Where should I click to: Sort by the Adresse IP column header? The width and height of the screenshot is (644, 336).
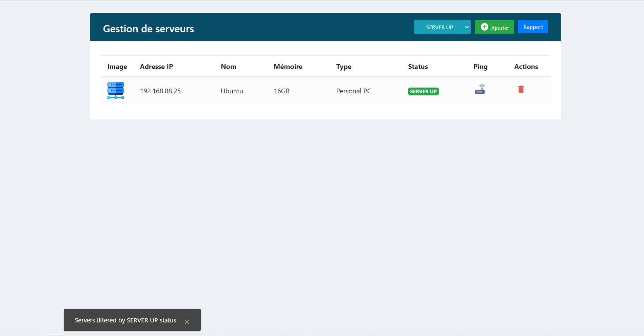(156, 67)
